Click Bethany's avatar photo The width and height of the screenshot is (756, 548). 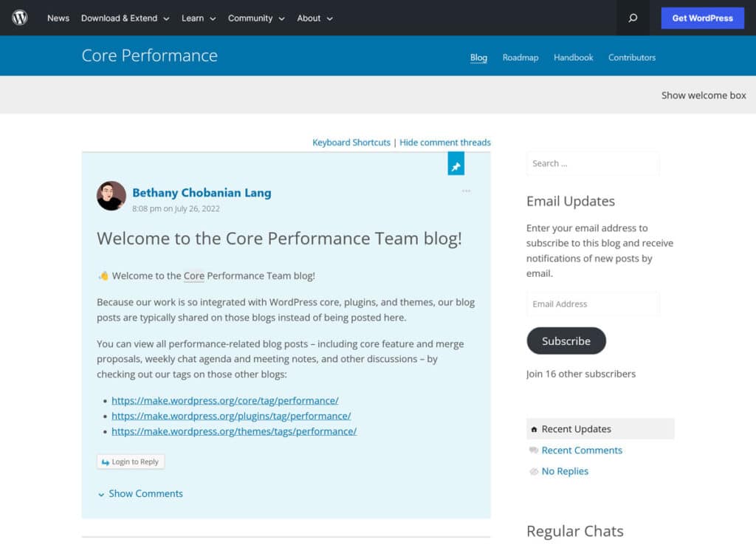click(111, 196)
